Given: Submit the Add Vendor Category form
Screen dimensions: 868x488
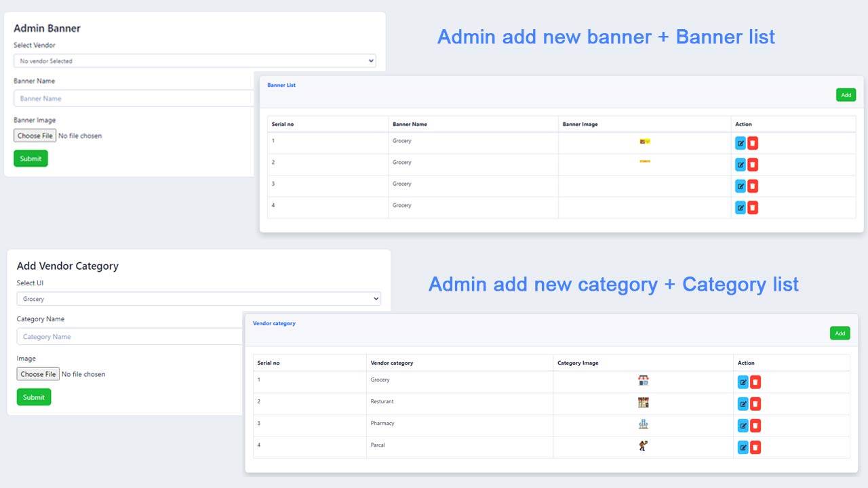Looking at the screenshot, I should (34, 397).
